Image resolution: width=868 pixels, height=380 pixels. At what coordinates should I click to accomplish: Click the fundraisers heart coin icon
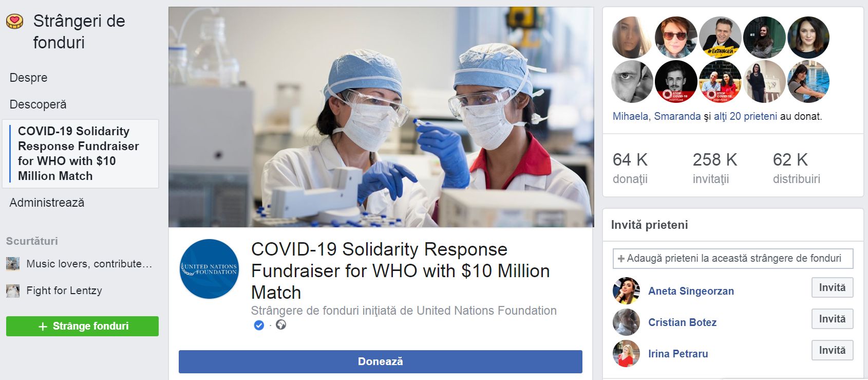click(x=15, y=21)
